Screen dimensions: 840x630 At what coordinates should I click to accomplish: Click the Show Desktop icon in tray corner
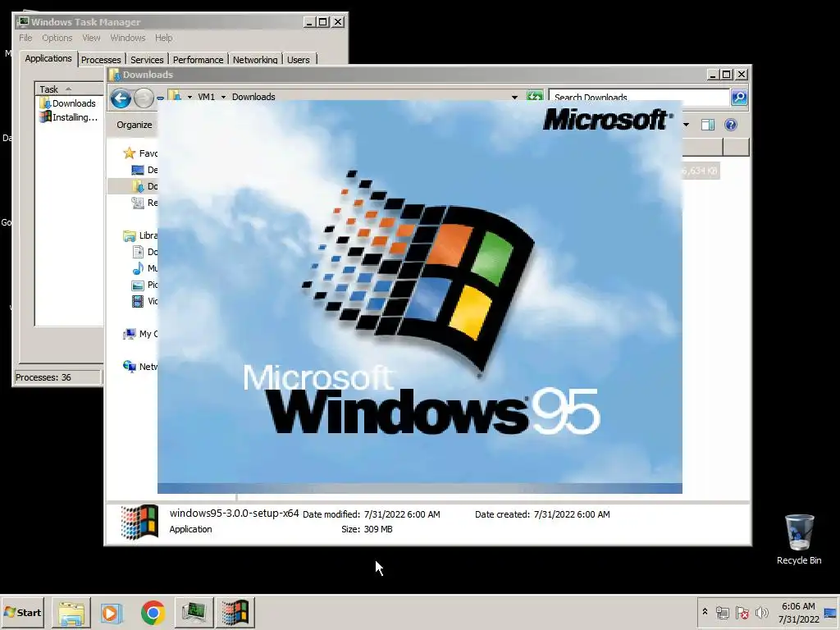tap(830, 612)
